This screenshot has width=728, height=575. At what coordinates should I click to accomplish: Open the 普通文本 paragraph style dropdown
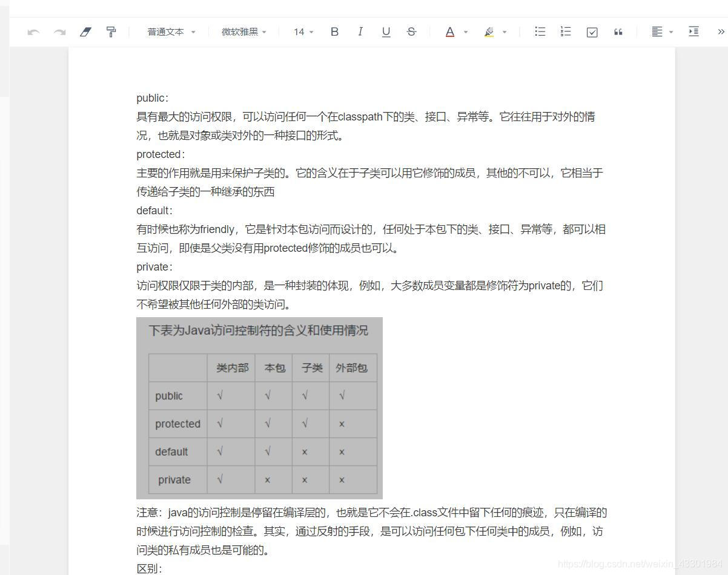[171, 32]
